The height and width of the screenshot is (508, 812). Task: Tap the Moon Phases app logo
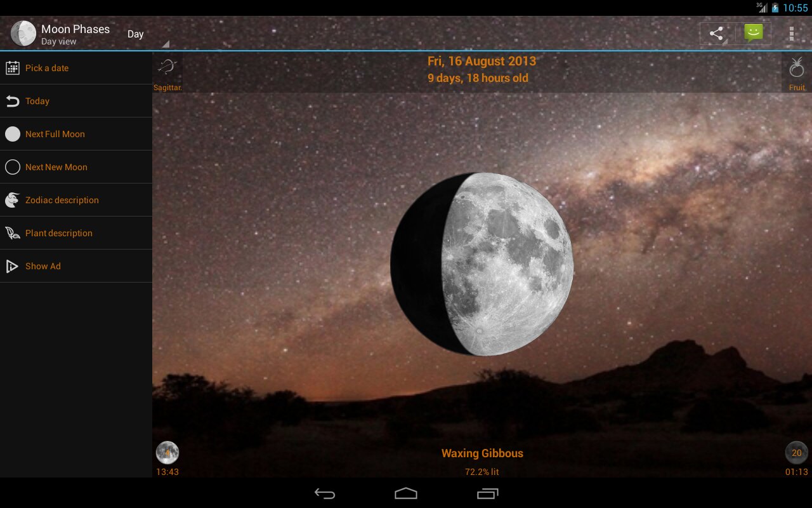click(23, 34)
